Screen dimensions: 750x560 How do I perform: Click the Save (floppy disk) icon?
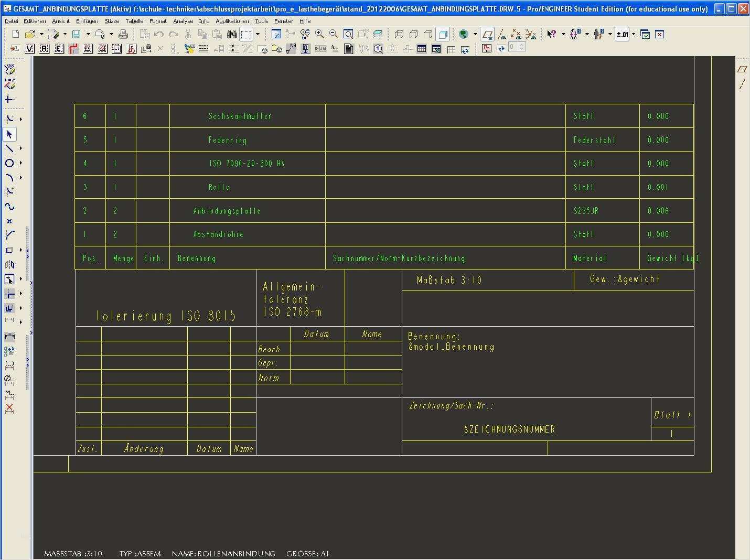76,35
